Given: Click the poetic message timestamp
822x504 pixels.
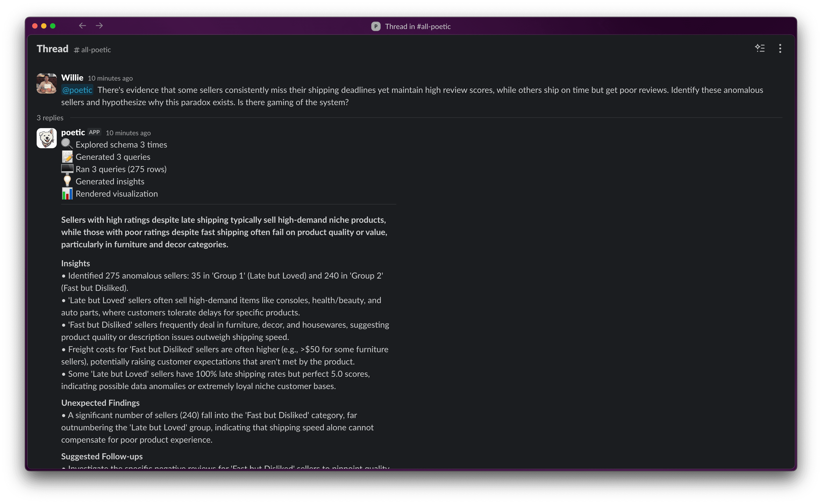Looking at the screenshot, I should point(128,133).
